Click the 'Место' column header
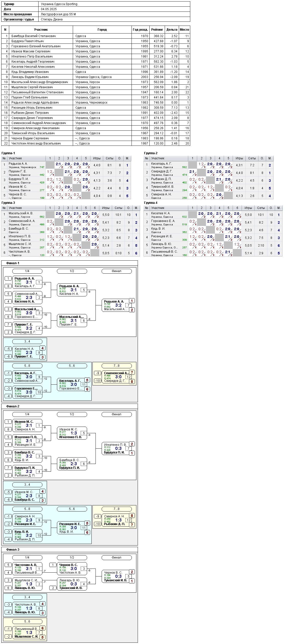The width and height of the screenshot is (285, 644). 184,30
